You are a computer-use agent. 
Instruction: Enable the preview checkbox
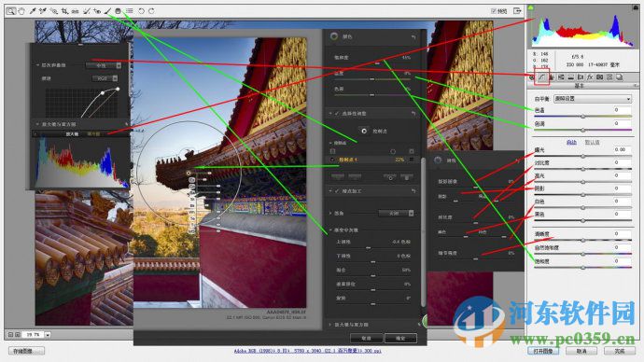pyautogui.click(x=494, y=11)
